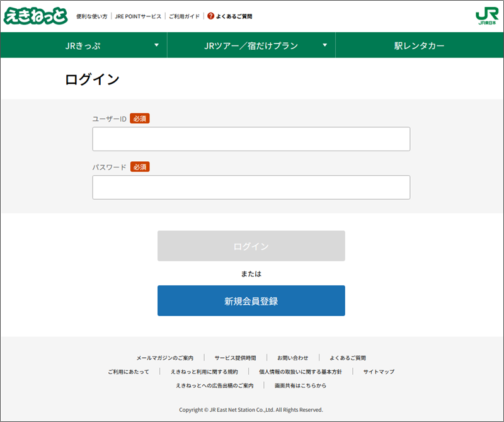Viewport: 504px width, 422px height.
Task: Go to JRE POINTサービス link
Action: [x=138, y=16]
